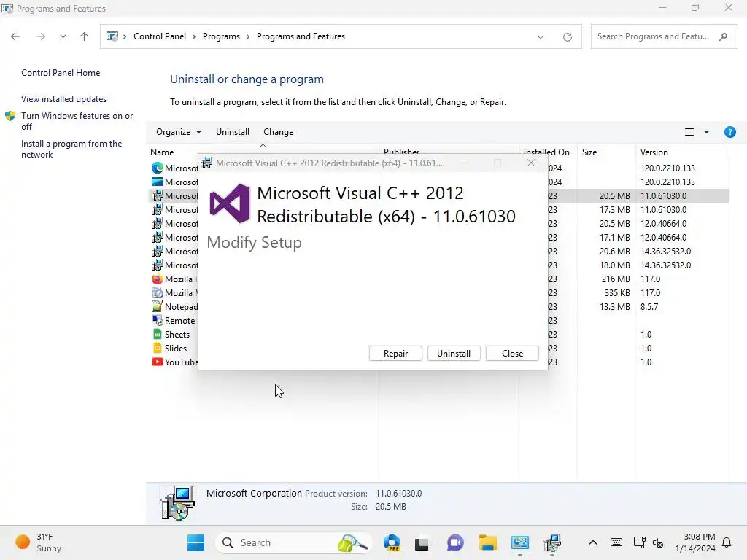Open the chat app icon on the taskbar
Screen dimensions: 747x560
coord(455,542)
